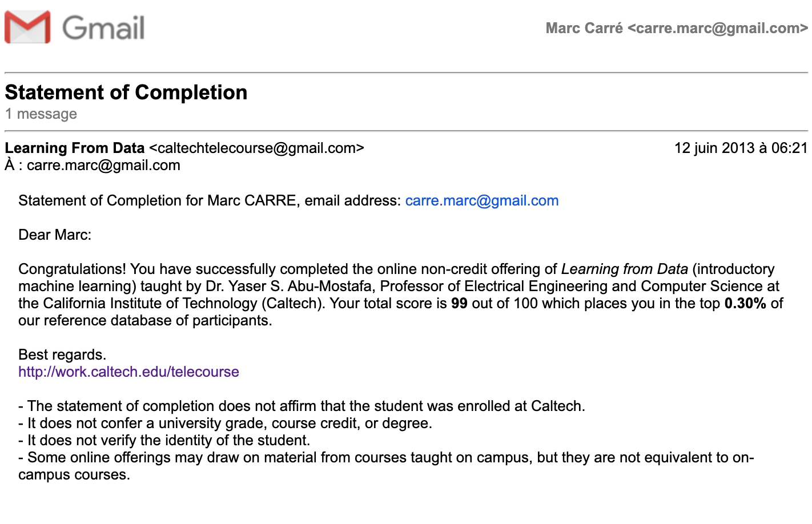Image resolution: width=812 pixels, height=524 pixels.
Task: Click the line about university grade or degree
Action: (x=225, y=423)
